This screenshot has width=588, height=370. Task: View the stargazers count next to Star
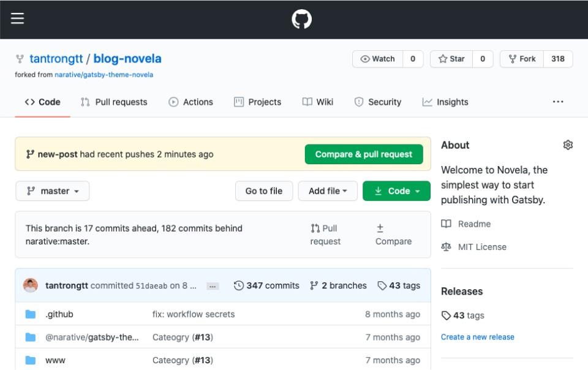pos(483,59)
